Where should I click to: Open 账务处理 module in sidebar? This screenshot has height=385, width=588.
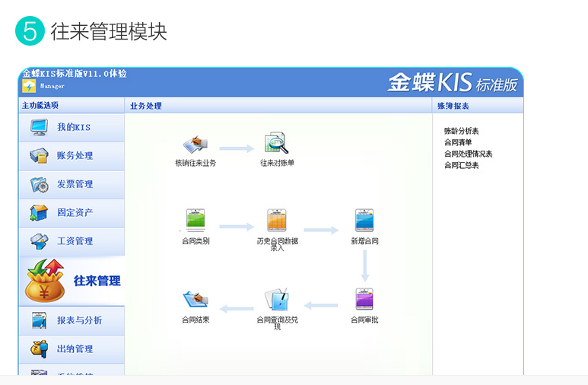(x=72, y=155)
